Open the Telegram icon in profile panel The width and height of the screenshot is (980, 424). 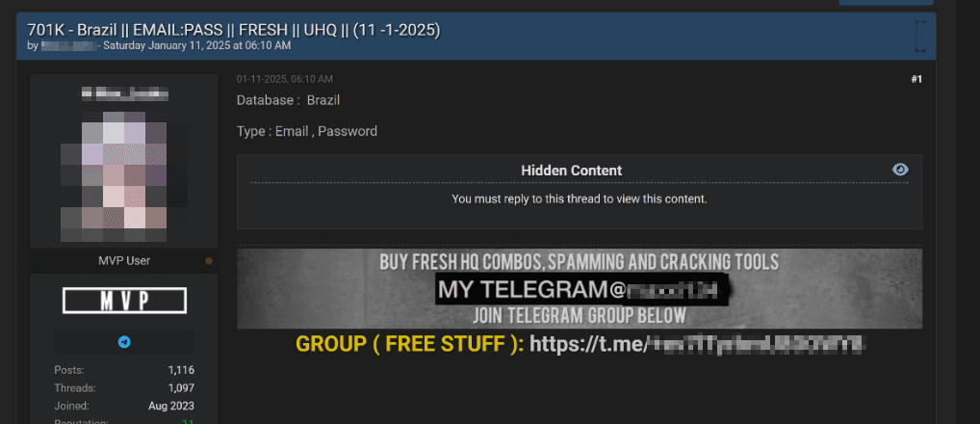click(x=124, y=342)
